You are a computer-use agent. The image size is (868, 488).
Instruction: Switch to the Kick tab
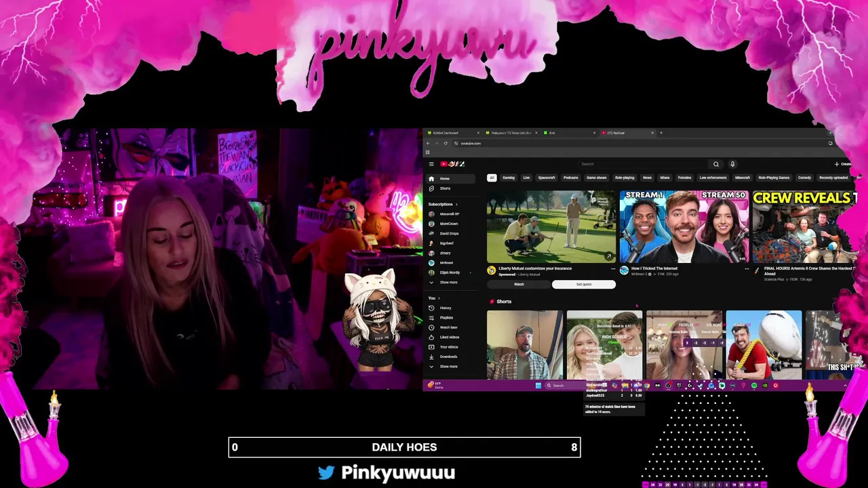pyautogui.click(x=568, y=133)
